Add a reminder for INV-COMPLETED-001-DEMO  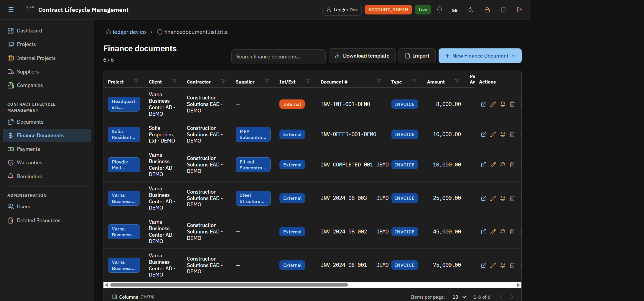click(x=503, y=165)
